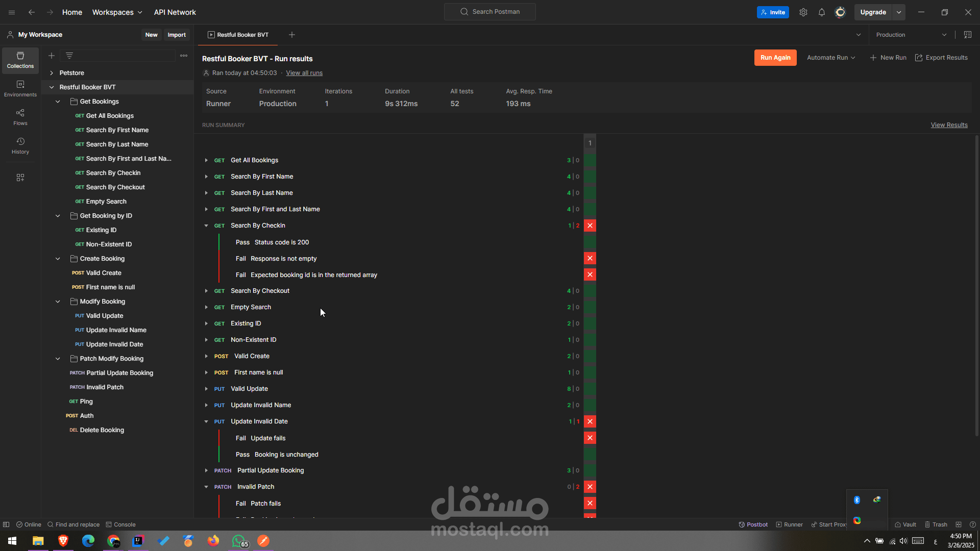Open the Console in the status bar
The width and height of the screenshot is (980, 551).
(x=121, y=524)
